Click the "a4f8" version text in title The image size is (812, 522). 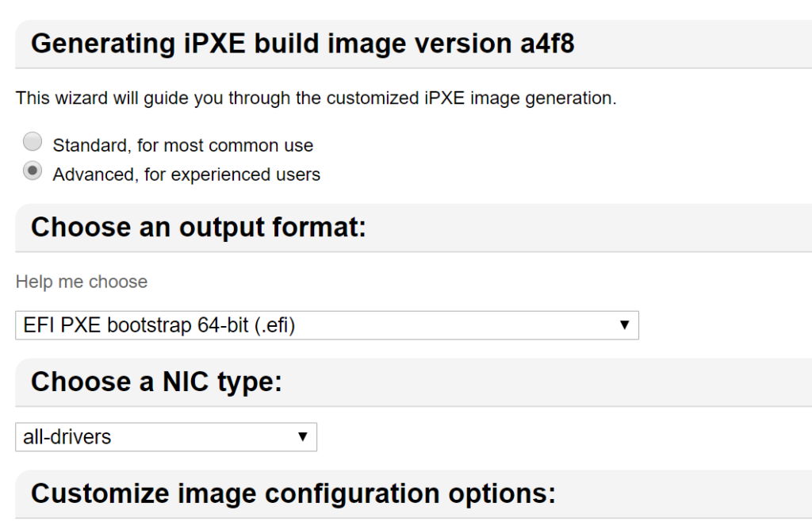click(x=547, y=44)
